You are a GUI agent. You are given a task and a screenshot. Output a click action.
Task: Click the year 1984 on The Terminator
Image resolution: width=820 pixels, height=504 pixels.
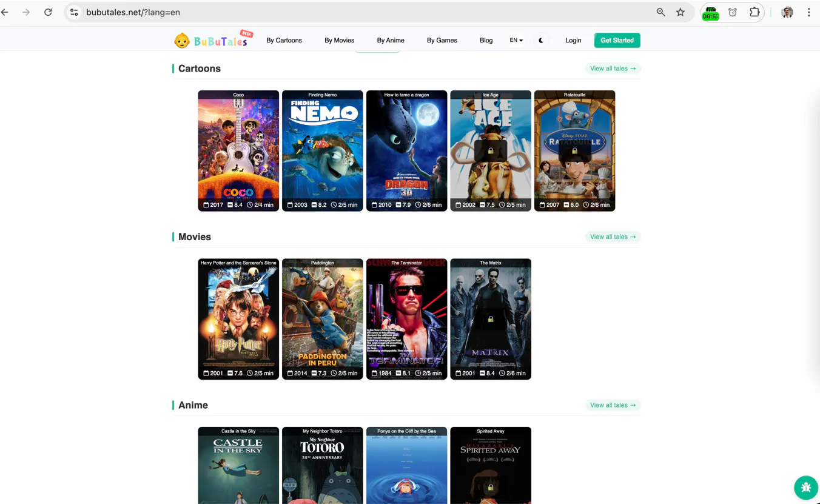point(381,374)
